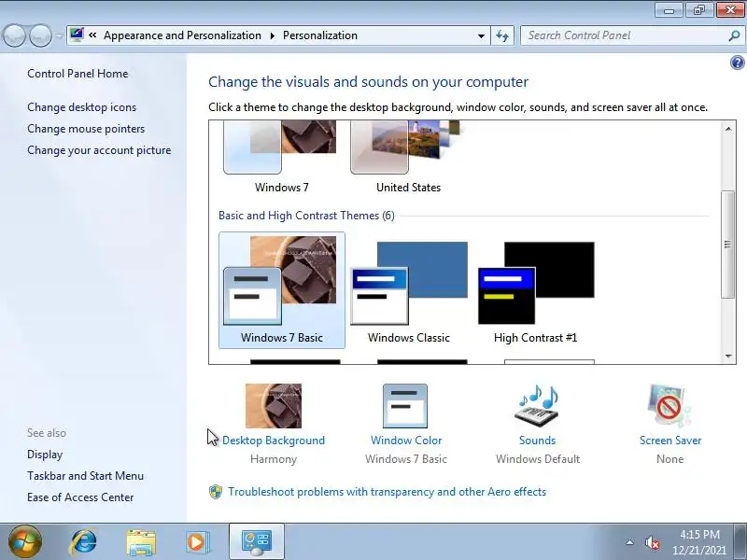Click the search magnifier icon

point(734,35)
